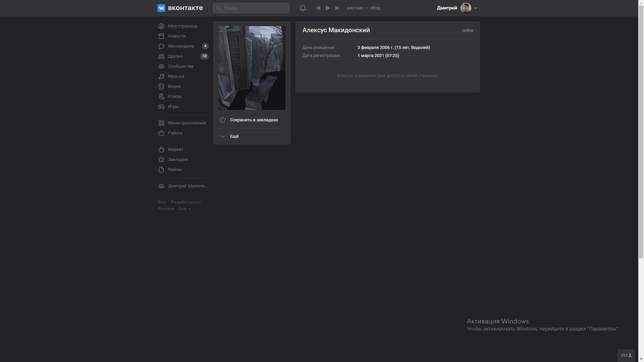Go to previous track in player
The height and width of the screenshot is (362, 644).
318,8
